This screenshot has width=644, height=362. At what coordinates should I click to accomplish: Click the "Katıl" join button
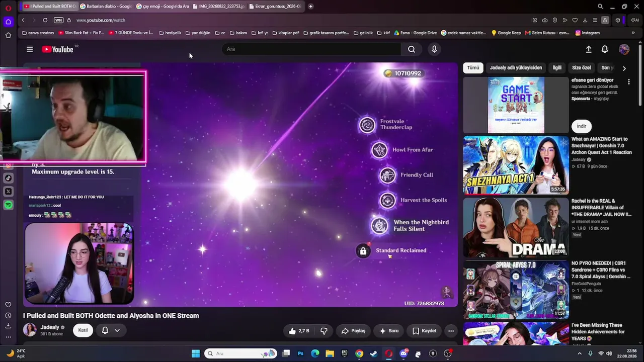pos(83,330)
